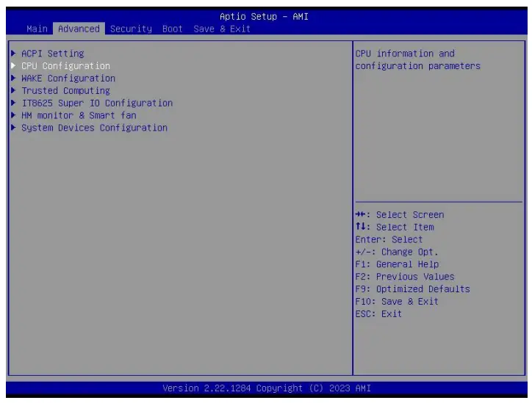Click the arrow beside ACPI Setting

pyautogui.click(x=13, y=53)
